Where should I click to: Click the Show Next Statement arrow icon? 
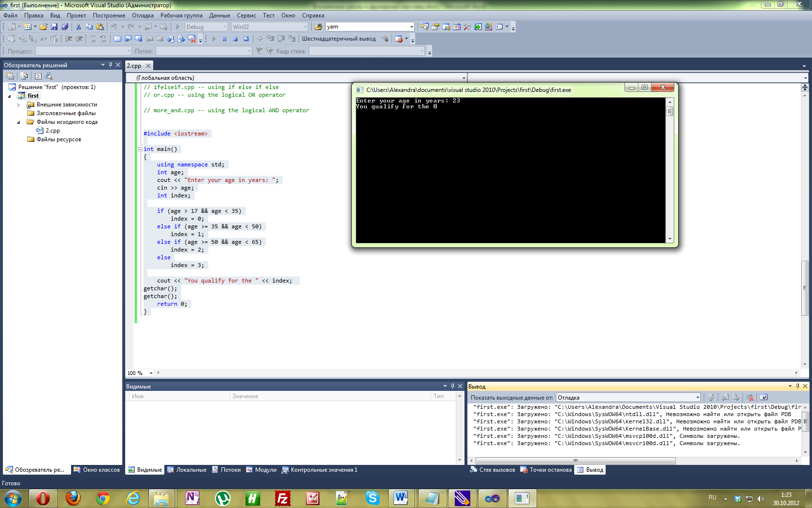point(260,39)
